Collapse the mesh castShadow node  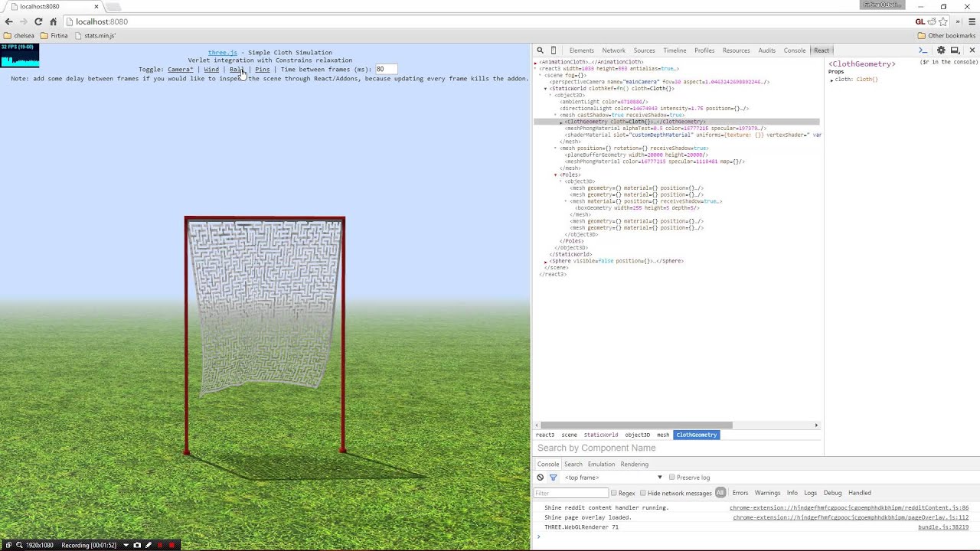[556, 115]
